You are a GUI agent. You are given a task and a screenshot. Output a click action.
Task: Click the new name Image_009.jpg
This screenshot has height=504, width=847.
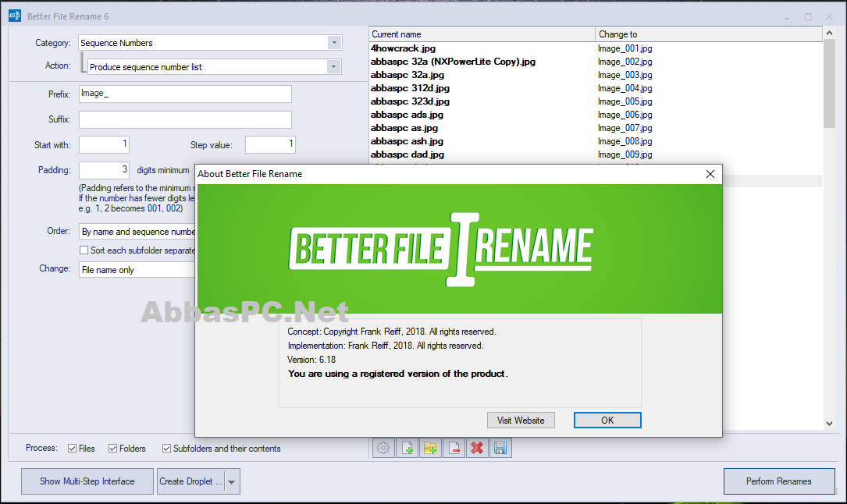point(625,154)
